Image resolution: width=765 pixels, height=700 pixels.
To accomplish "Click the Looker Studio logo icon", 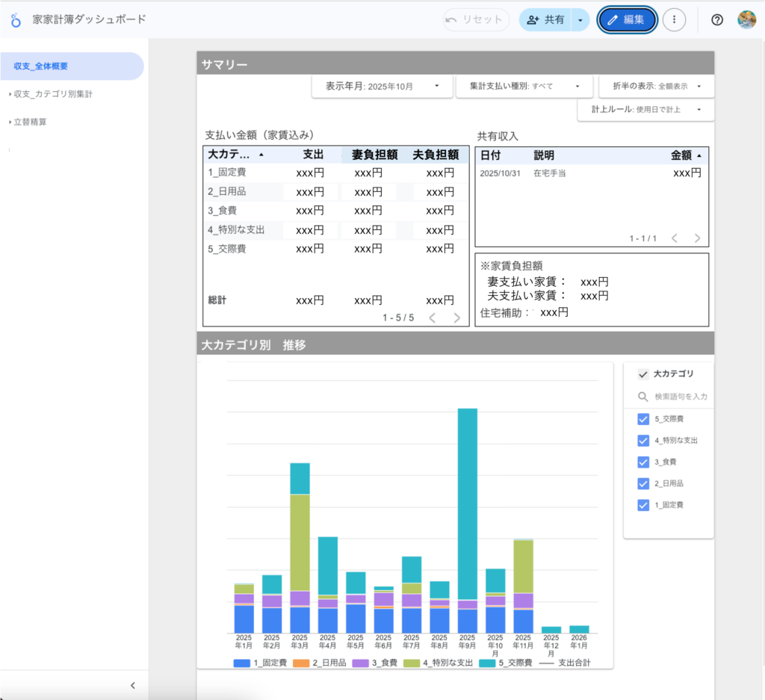I will tap(16, 19).
